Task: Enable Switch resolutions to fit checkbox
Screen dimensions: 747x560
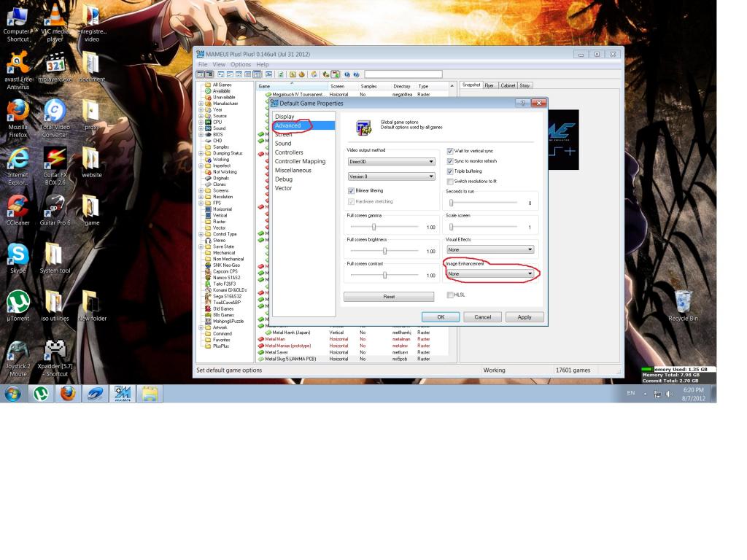Action: click(449, 182)
